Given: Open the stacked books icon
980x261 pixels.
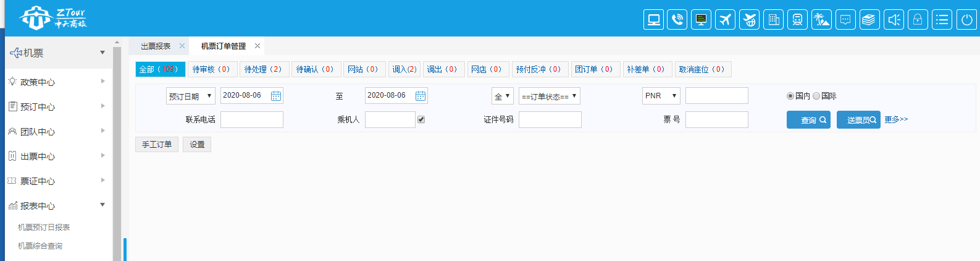Looking at the screenshot, I should pos(869,20).
